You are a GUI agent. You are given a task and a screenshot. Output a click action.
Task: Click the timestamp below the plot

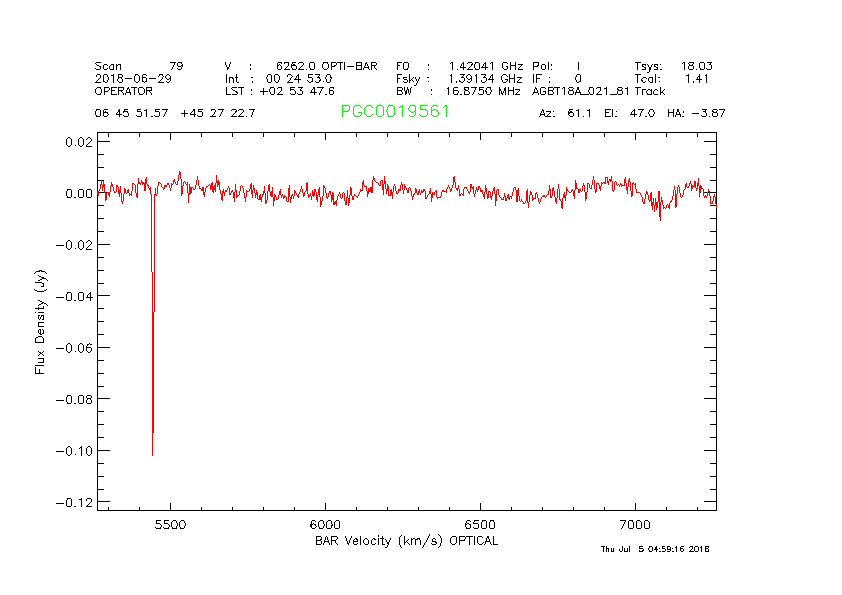654,549
